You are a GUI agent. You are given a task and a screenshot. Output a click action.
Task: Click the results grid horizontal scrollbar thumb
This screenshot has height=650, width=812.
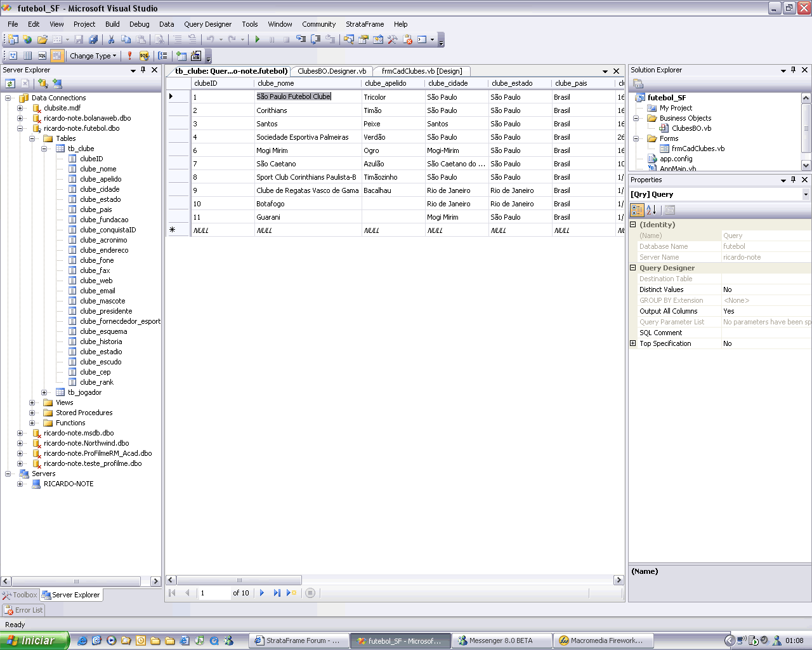click(239, 580)
